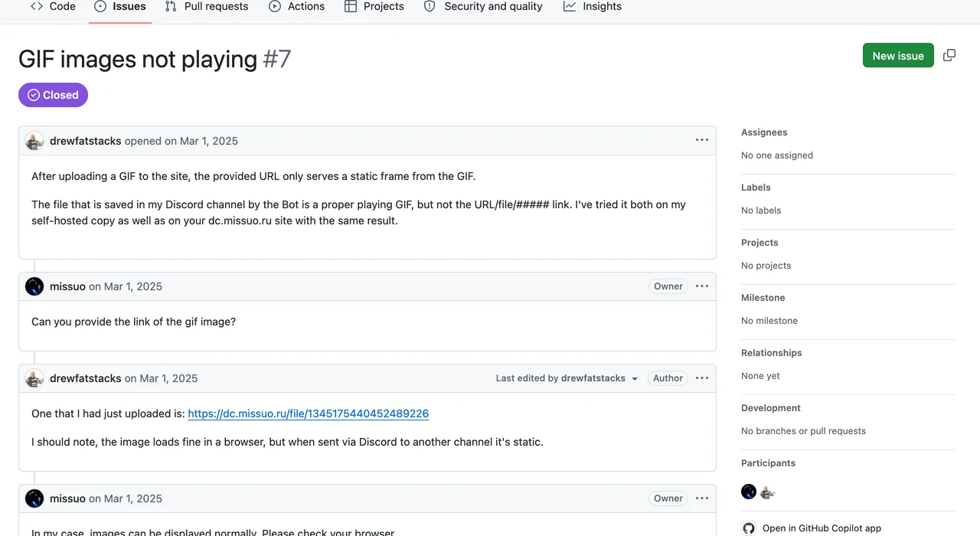The image size is (980, 536).
Task: Open three-dot menu on 'Can you provide' comment
Action: click(702, 286)
